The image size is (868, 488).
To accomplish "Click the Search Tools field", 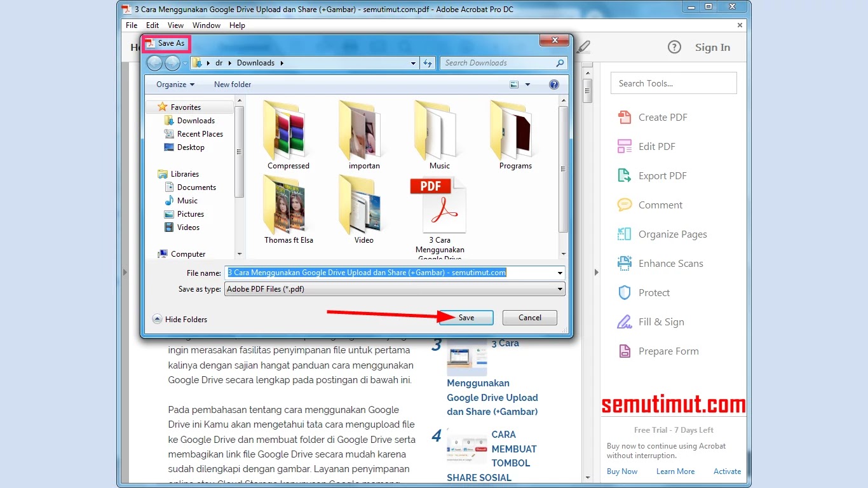I will click(x=674, y=83).
